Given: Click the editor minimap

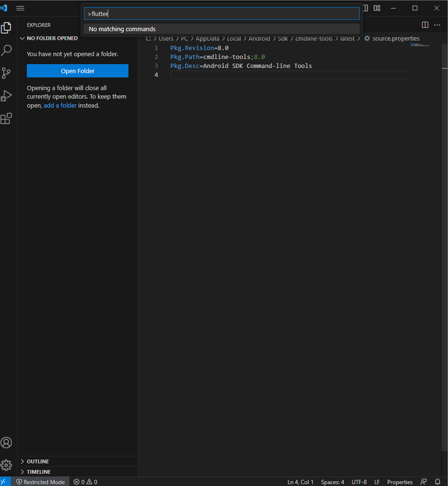Looking at the screenshot, I should (x=420, y=45).
